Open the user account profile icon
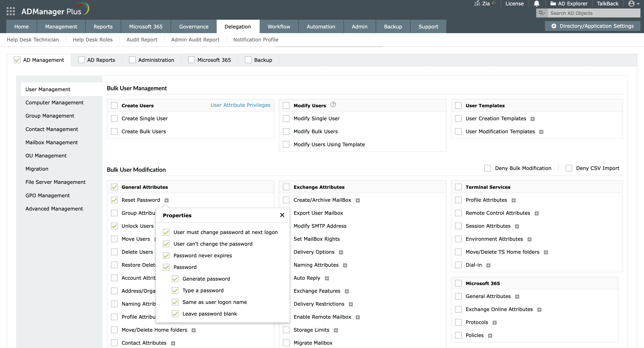 631,4
